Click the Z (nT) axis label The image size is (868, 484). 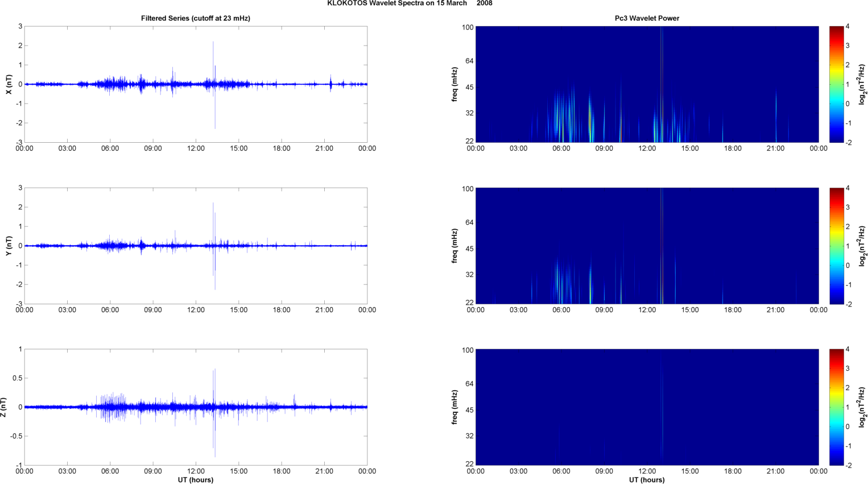click(x=4, y=407)
